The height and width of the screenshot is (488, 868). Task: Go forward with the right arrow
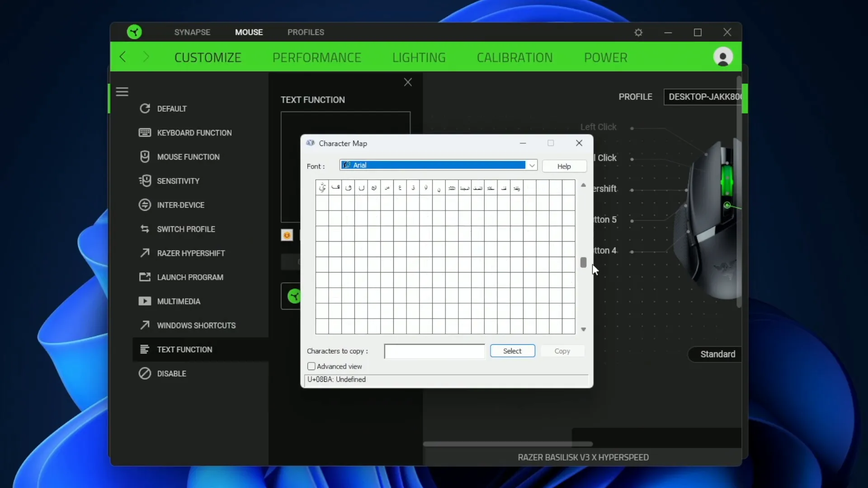146,57
